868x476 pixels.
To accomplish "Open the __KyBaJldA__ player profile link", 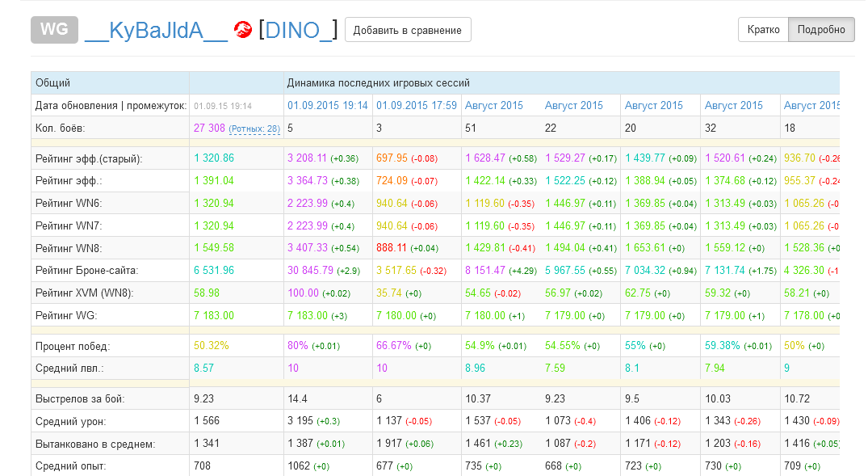I will (157, 30).
